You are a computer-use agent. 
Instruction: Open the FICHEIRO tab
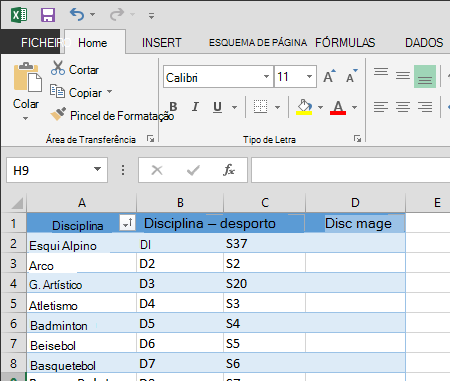[x=31, y=42]
